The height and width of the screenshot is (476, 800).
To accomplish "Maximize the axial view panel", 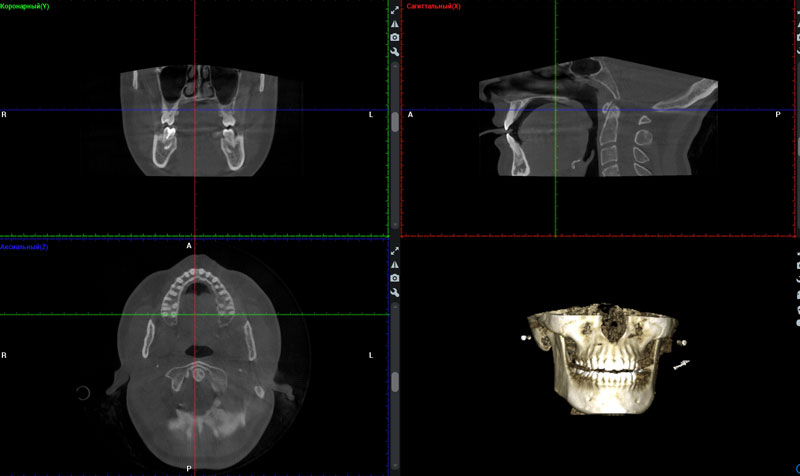I will click(x=395, y=250).
